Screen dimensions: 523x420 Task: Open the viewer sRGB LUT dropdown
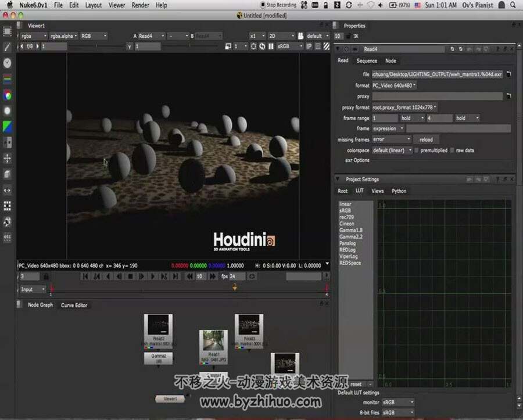click(x=290, y=46)
